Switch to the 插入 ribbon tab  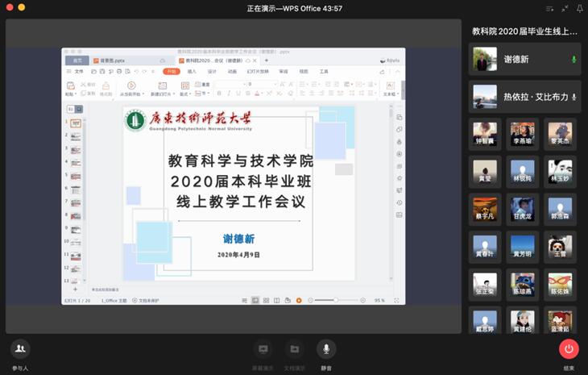click(192, 71)
